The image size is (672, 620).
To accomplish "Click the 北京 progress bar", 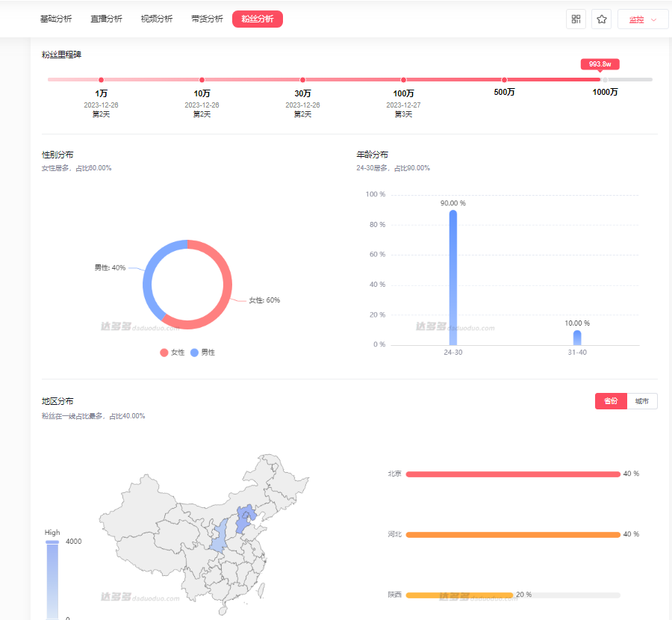I will (x=513, y=474).
